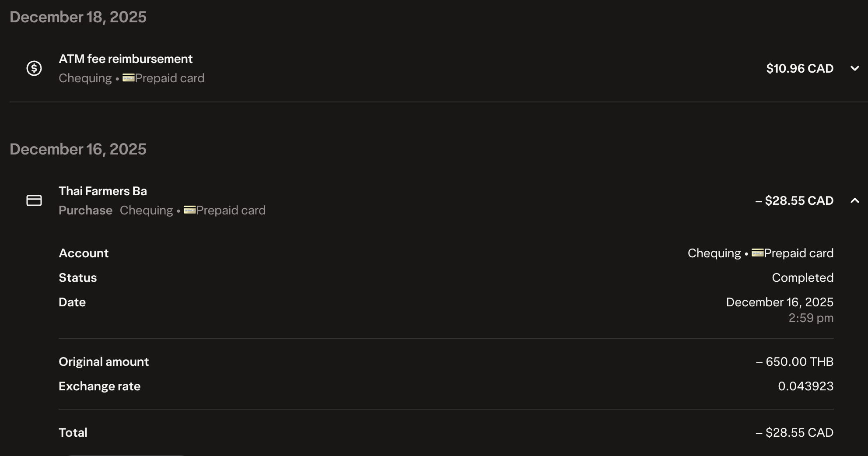Screen dimensions: 868x456
Task: Expand the ATM fee reimbursement details chevron
Action: pyautogui.click(x=854, y=68)
